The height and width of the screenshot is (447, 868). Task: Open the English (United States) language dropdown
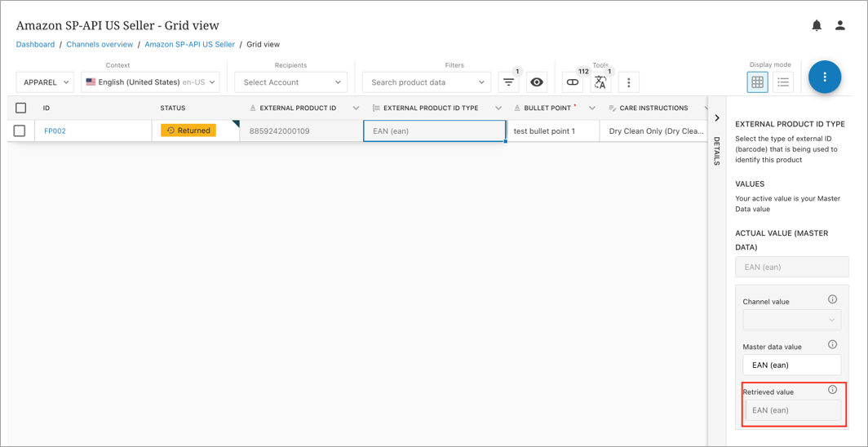pyautogui.click(x=150, y=82)
